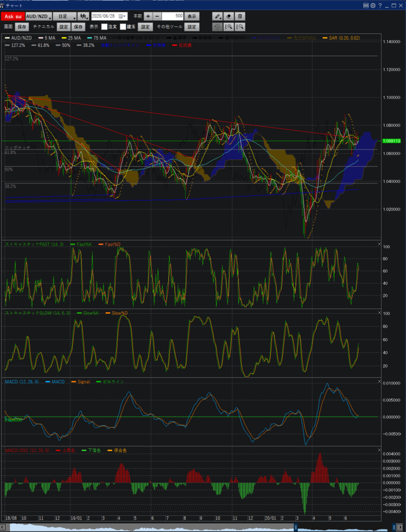Click the zoom-out magnifier icon
The image size is (406, 532).
(240, 26)
